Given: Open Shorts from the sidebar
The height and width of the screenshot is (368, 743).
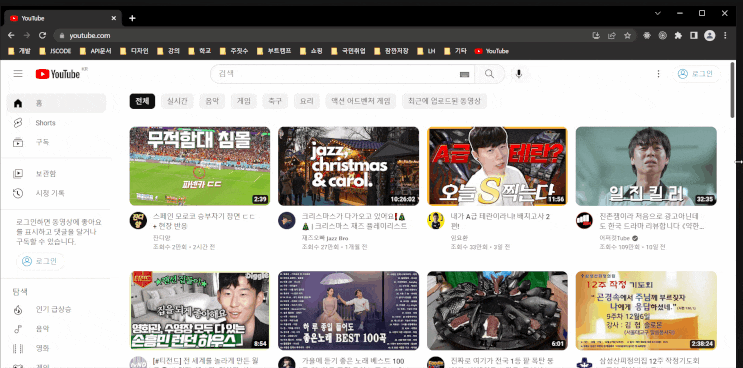Looking at the screenshot, I should 56,123.
